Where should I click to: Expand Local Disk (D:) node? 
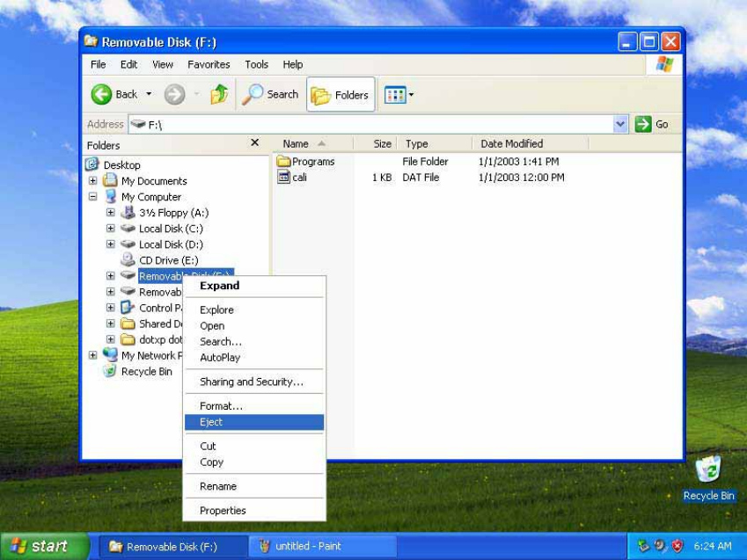click(x=111, y=244)
